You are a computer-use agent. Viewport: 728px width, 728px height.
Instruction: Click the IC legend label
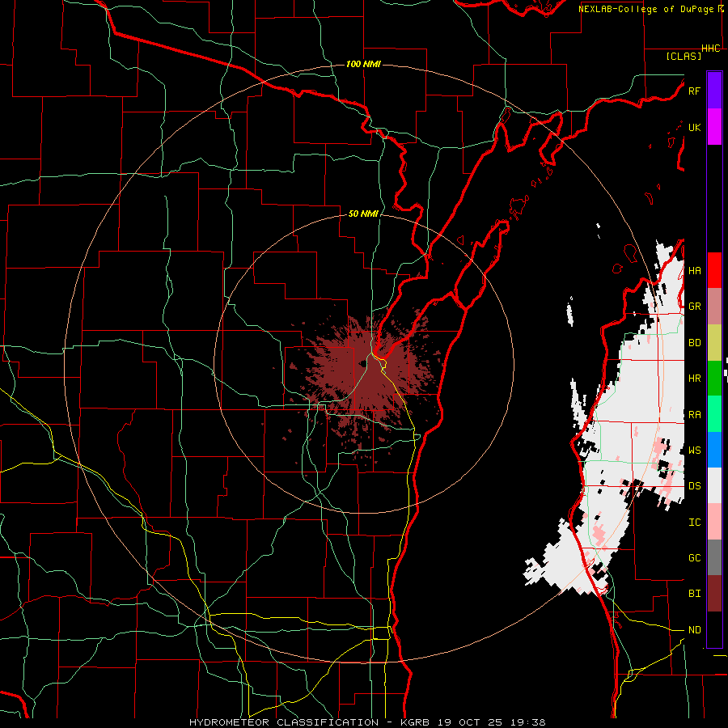pyautogui.click(x=694, y=523)
